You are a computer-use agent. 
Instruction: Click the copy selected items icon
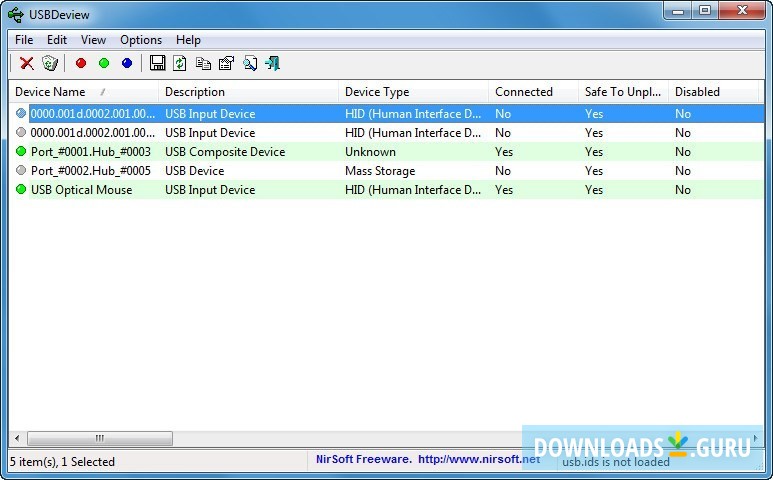203,63
